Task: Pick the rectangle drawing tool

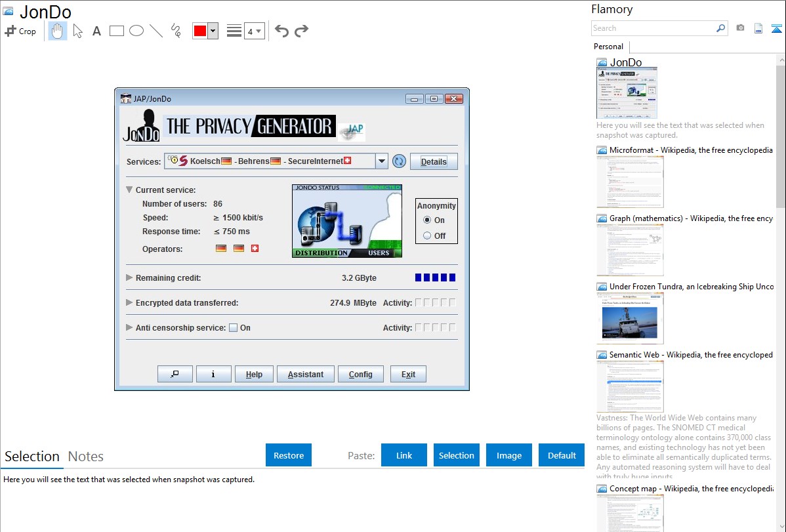Action: point(116,31)
